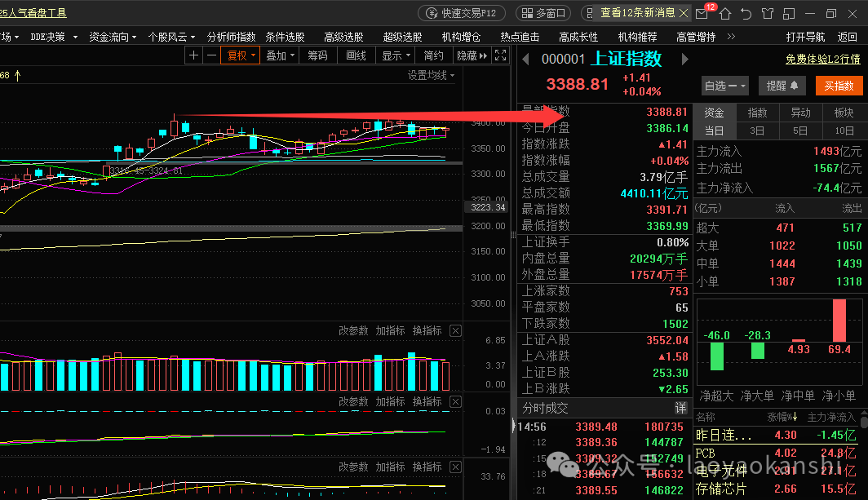This screenshot has width=868, height=500.
Task: Click 换指标 on the volume indicator panel
Action: pyautogui.click(x=427, y=330)
